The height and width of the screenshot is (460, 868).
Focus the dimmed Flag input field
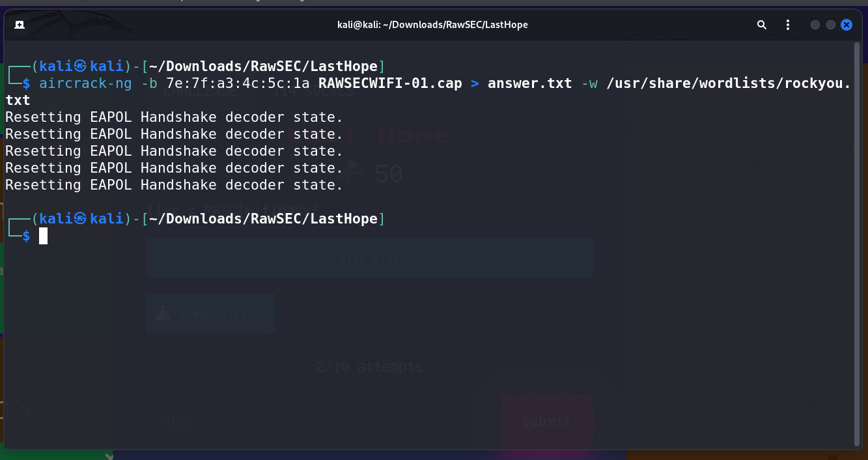(x=309, y=422)
